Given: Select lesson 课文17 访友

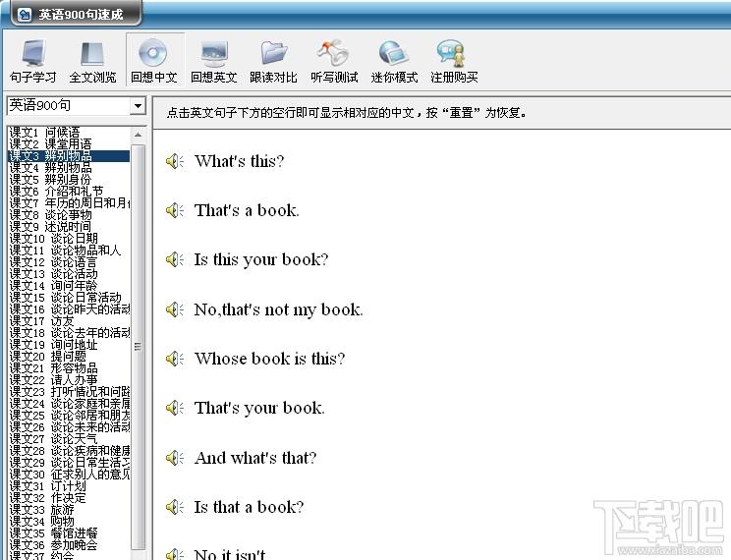Looking at the screenshot, I should point(69,321).
